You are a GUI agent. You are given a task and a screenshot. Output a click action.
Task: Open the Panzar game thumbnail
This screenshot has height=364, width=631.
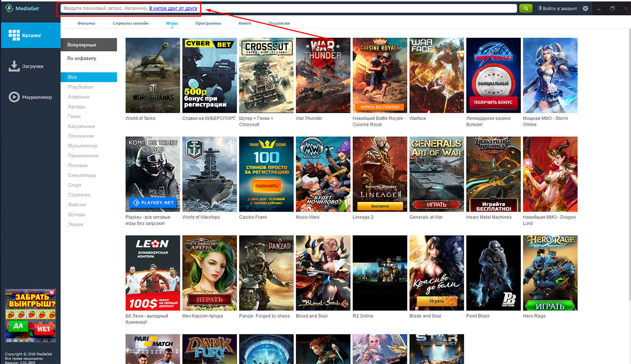pos(266,273)
